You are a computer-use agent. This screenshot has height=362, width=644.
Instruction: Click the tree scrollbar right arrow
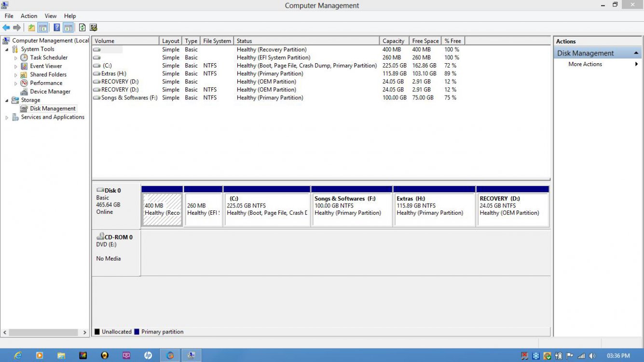click(x=85, y=333)
